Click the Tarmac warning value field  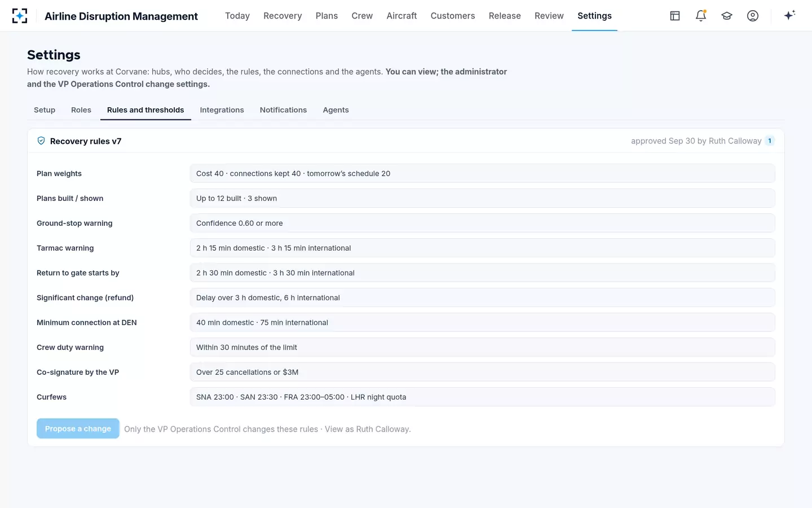(x=483, y=248)
